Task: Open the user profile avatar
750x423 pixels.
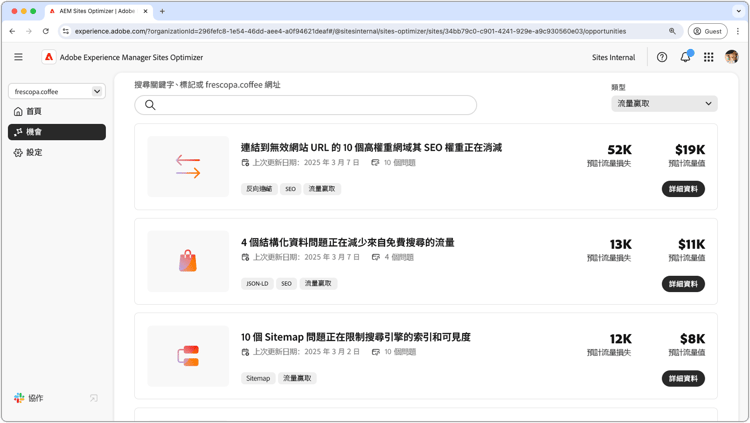Action: pos(731,57)
